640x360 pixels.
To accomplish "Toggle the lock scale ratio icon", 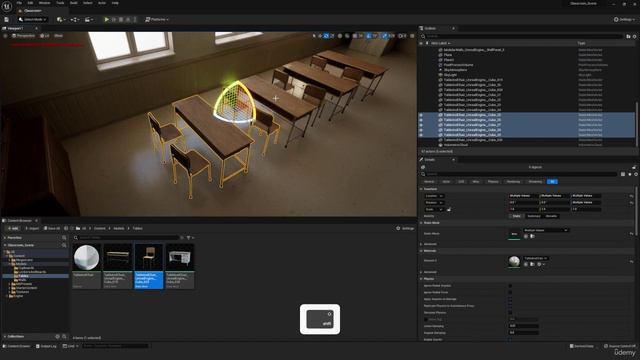I will (449, 209).
